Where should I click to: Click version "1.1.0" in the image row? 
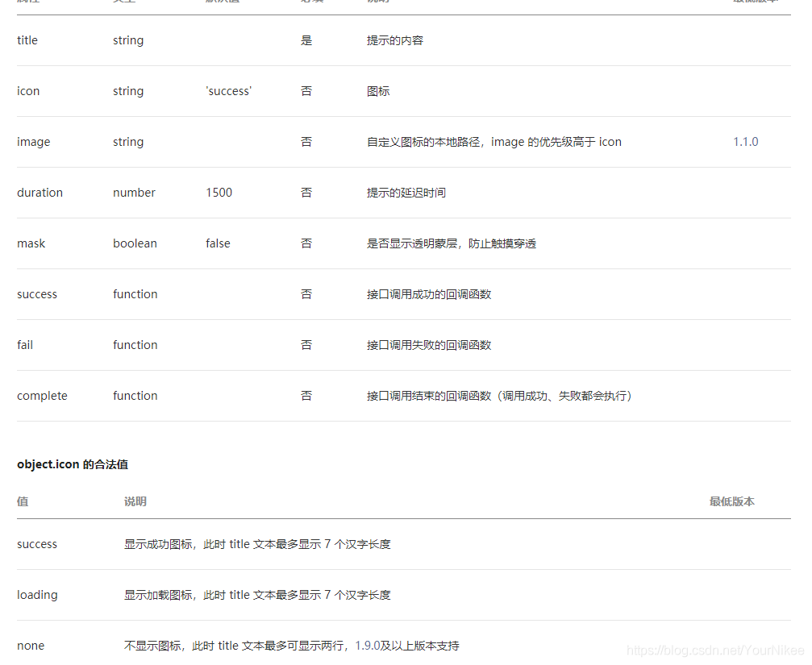pos(745,142)
